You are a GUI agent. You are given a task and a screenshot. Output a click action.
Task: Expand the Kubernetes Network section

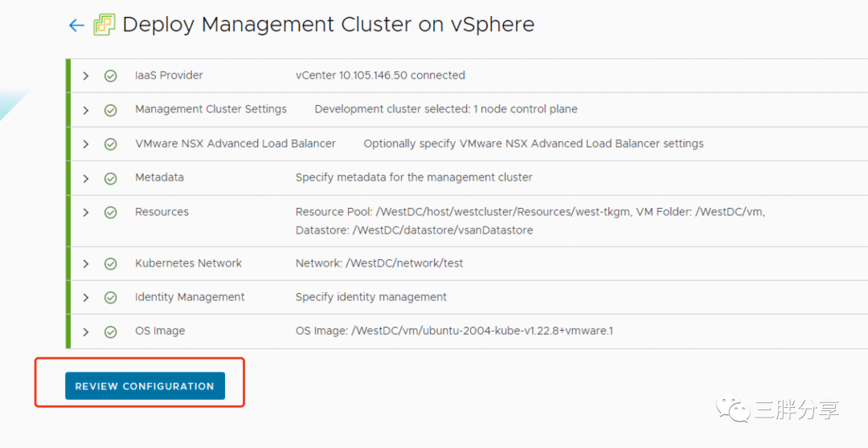(x=86, y=264)
